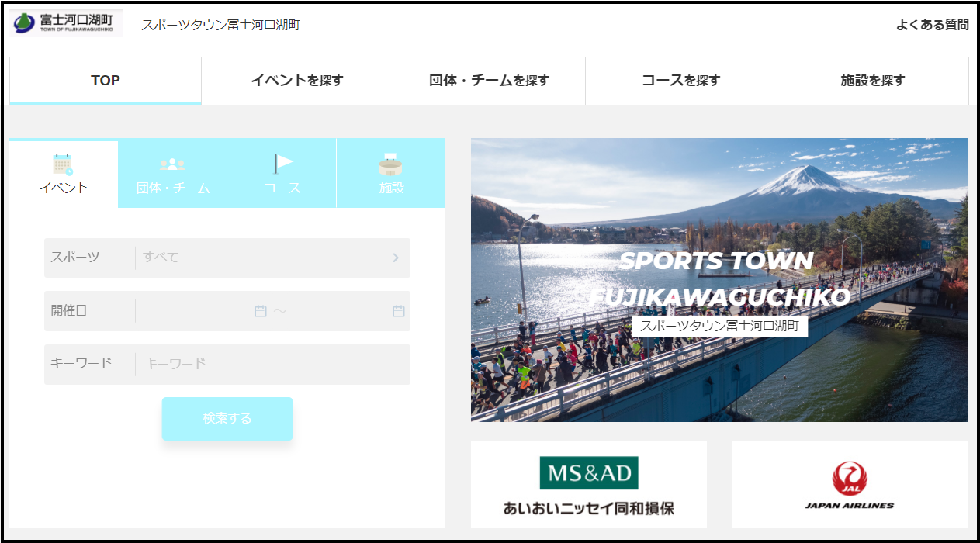
Task: Expand the スポーツ dropdown chevron
Action: [395, 258]
